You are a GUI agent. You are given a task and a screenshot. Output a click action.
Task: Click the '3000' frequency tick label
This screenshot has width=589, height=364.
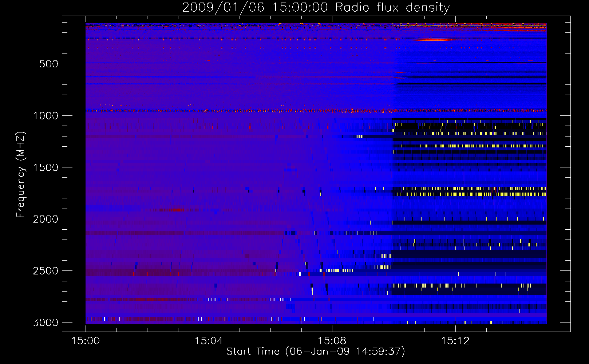pyautogui.click(x=46, y=323)
